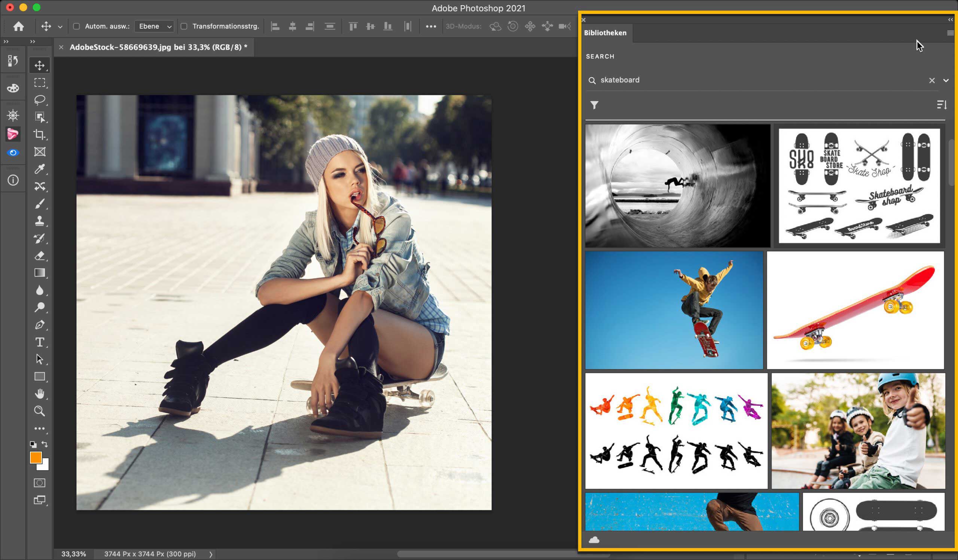
Task: Click the orange foreground color swatch
Action: click(35, 458)
